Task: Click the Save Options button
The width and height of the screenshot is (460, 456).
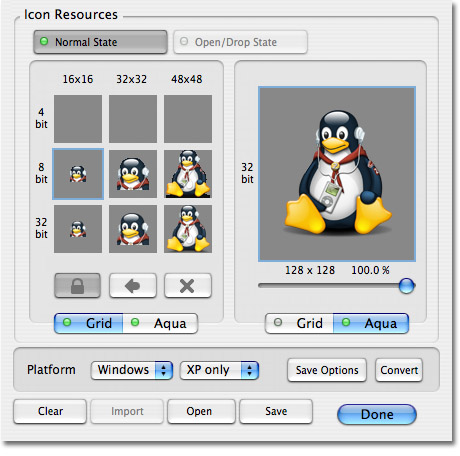Action: click(x=327, y=370)
